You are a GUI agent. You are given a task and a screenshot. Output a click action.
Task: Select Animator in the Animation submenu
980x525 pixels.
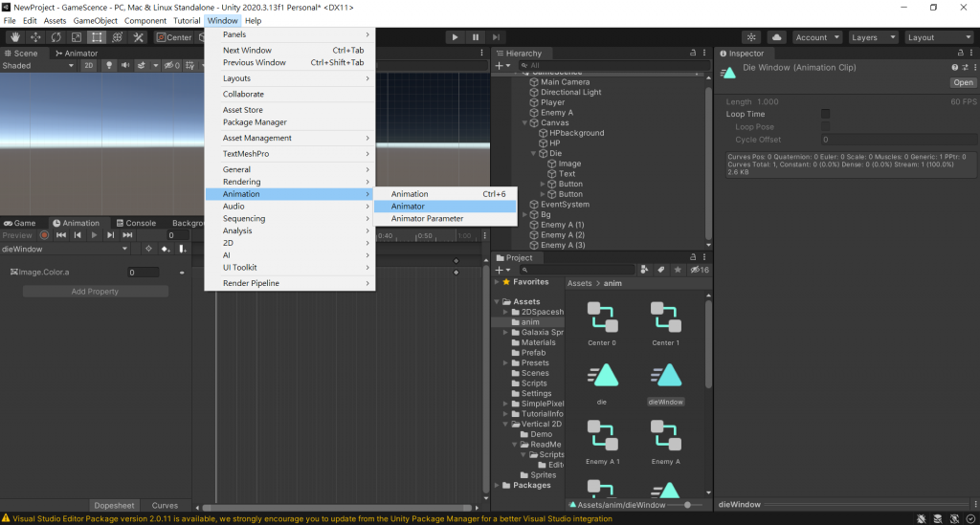coord(445,206)
